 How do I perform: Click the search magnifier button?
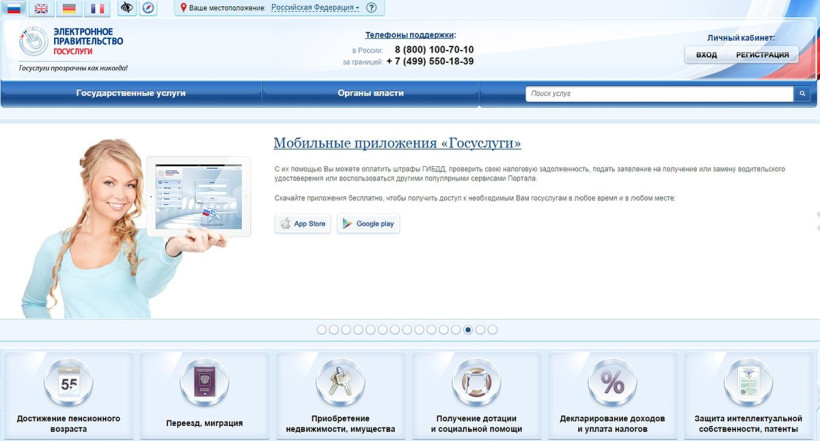click(802, 94)
